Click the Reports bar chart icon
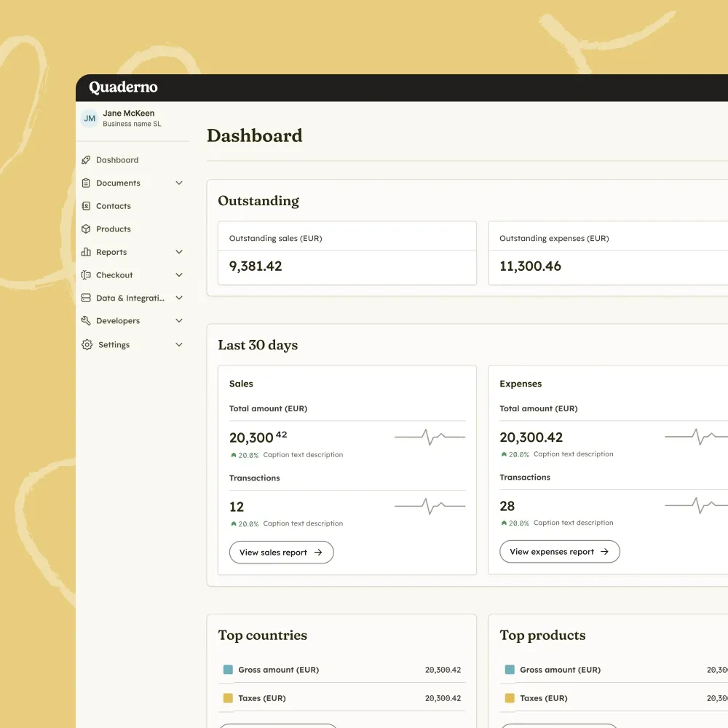 pyautogui.click(x=87, y=251)
